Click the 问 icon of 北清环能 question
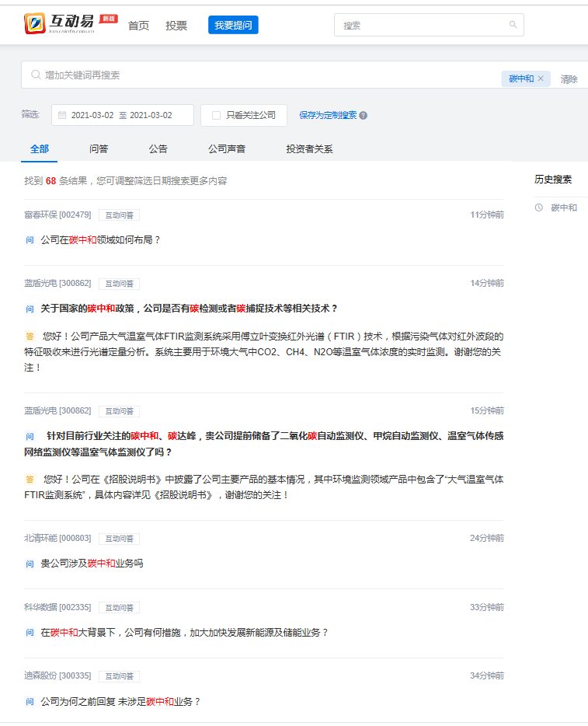588x726 pixels. click(30, 564)
